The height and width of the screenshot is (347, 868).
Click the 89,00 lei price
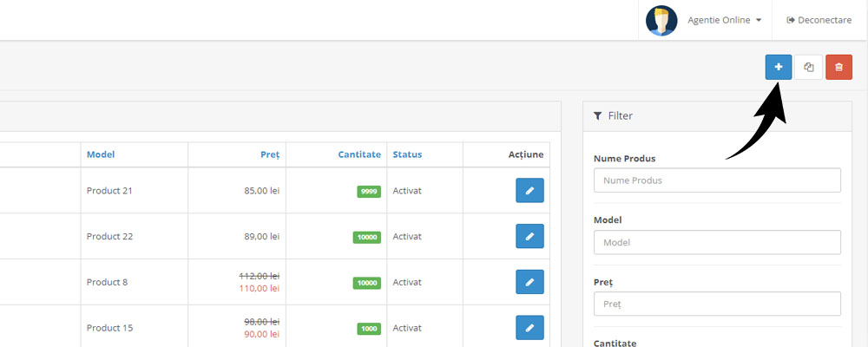click(x=262, y=236)
